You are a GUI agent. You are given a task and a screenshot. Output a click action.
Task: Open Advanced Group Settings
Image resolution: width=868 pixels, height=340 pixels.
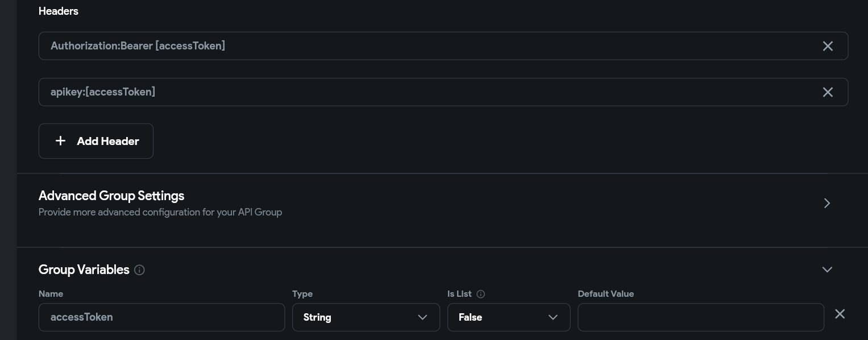click(111, 196)
